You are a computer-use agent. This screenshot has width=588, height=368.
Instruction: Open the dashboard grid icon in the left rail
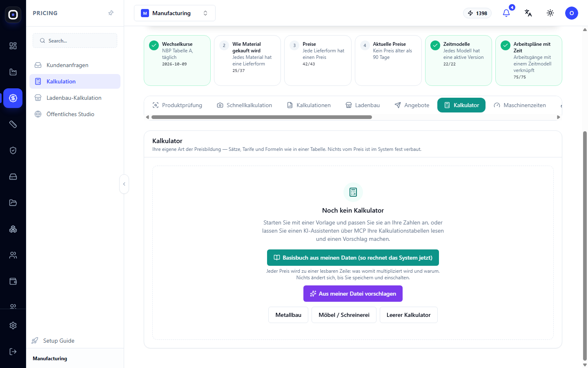[13, 46]
